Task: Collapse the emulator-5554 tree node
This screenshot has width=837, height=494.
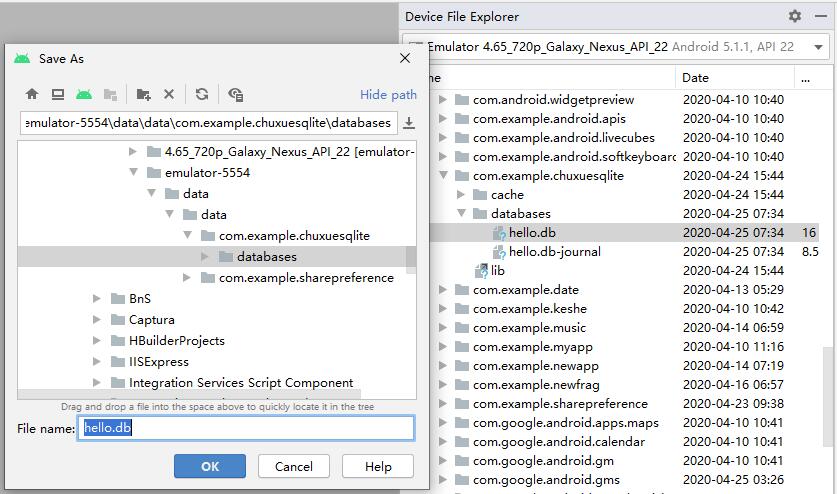Action: (133, 173)
